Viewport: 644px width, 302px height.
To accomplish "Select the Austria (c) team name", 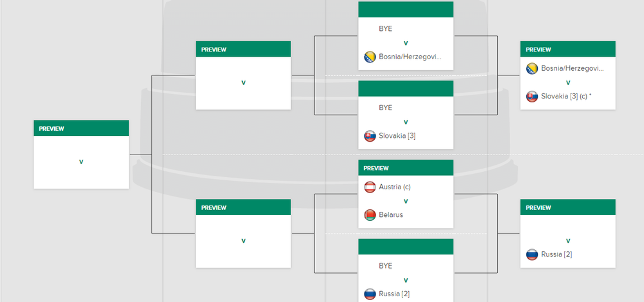I will [395, 187].
